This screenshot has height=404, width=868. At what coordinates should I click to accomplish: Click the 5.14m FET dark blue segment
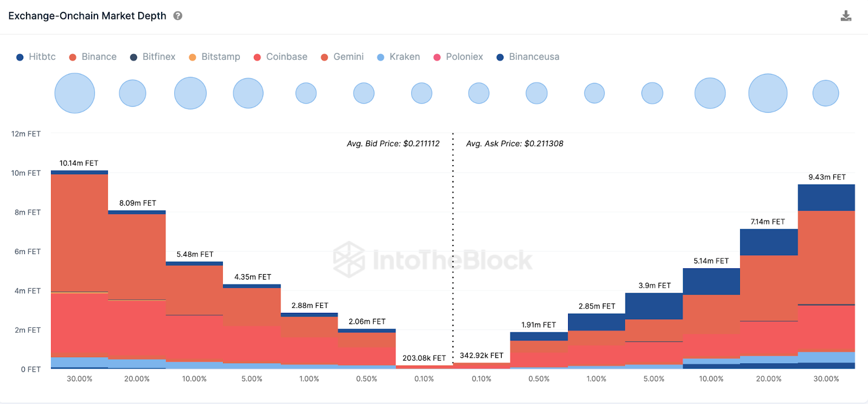pos(711,281)
